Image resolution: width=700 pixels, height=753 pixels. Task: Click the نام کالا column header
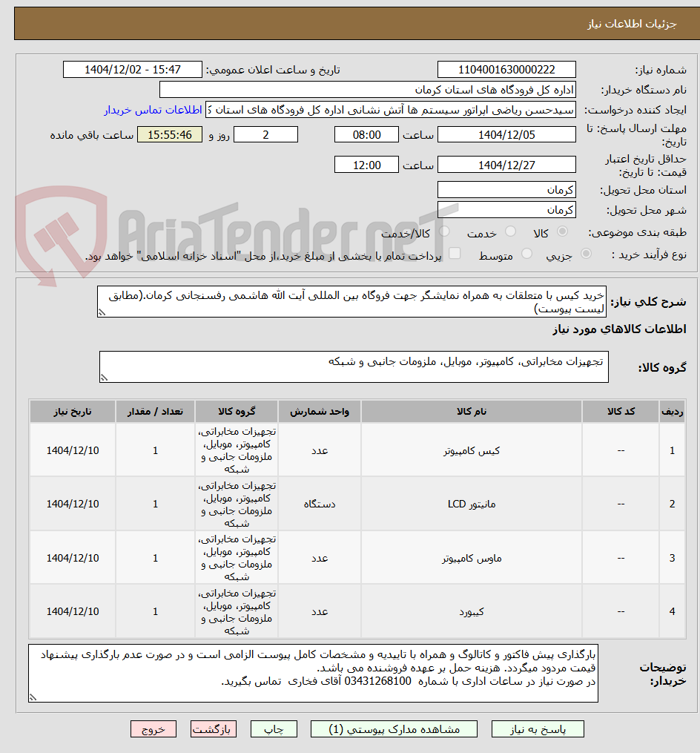[x=472, y=412]
